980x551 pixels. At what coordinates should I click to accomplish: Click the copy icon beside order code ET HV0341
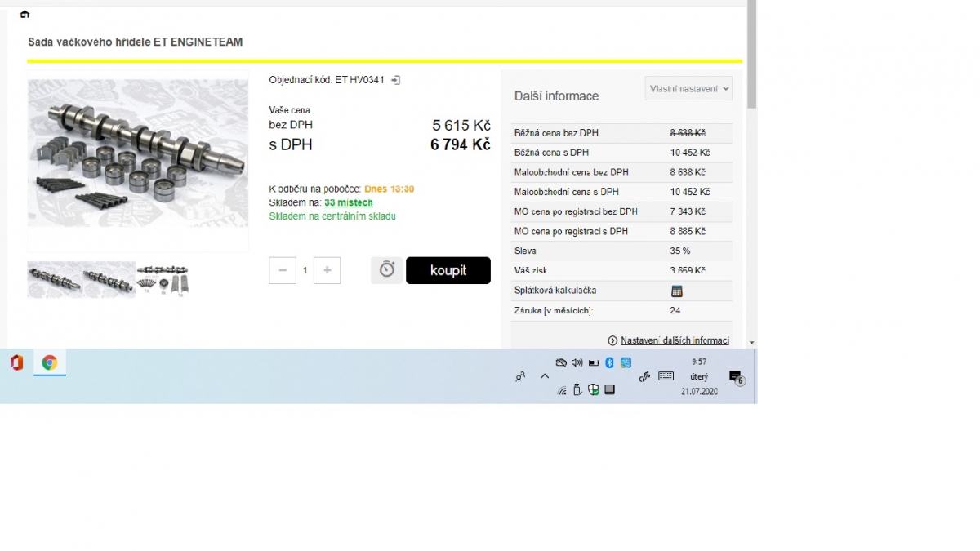[396, 80]
